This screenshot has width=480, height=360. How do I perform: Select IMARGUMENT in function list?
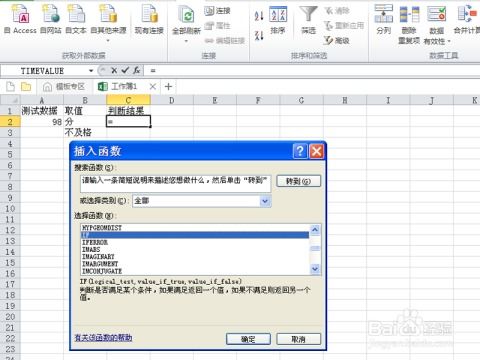point(195,264)
